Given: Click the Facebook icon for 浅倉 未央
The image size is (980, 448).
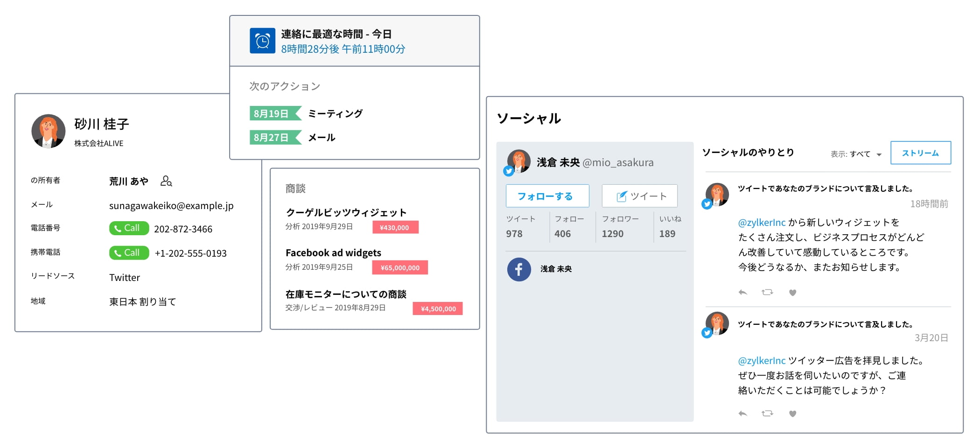Looking at the screenshot, I should [x=519, y=269].
